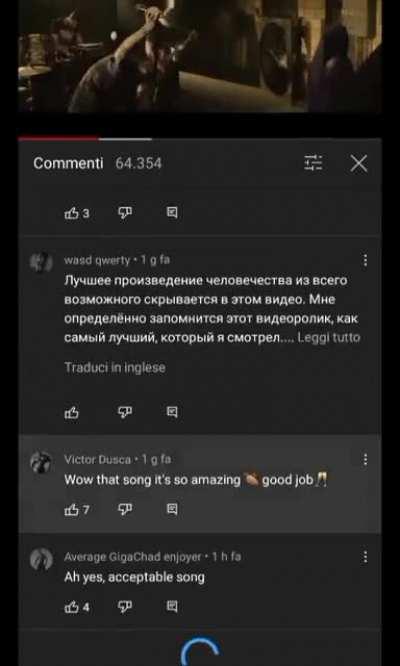Close the Commenti panel
This screenshot has height=666, width=400.
pos(359,163)
